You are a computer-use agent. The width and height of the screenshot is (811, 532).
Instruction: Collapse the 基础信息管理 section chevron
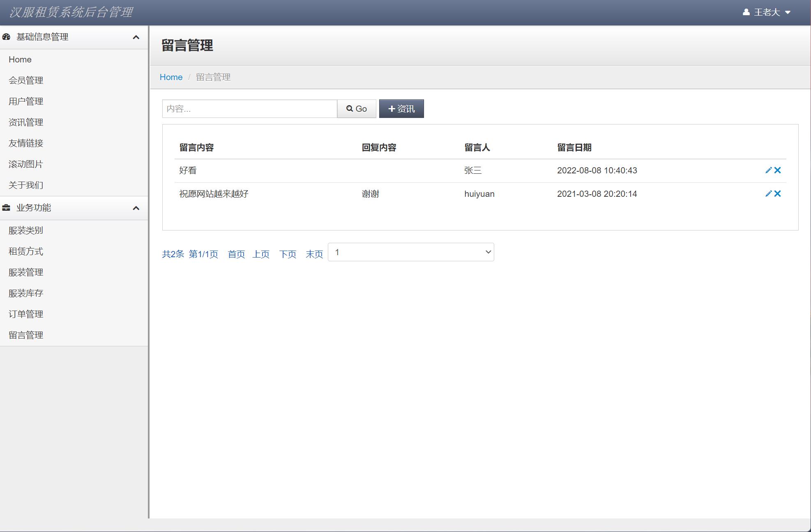(x=136, y=37)
